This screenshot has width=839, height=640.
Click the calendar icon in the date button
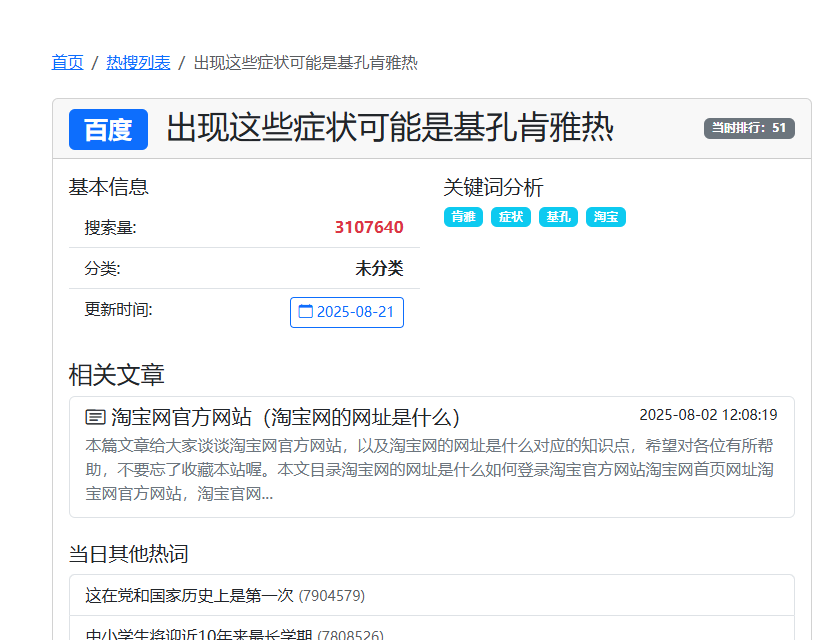tap(307, 312)
